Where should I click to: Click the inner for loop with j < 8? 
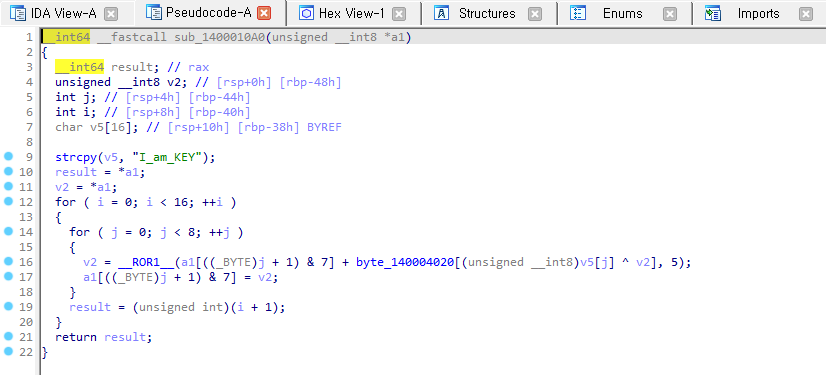click(x=156, y=232)
